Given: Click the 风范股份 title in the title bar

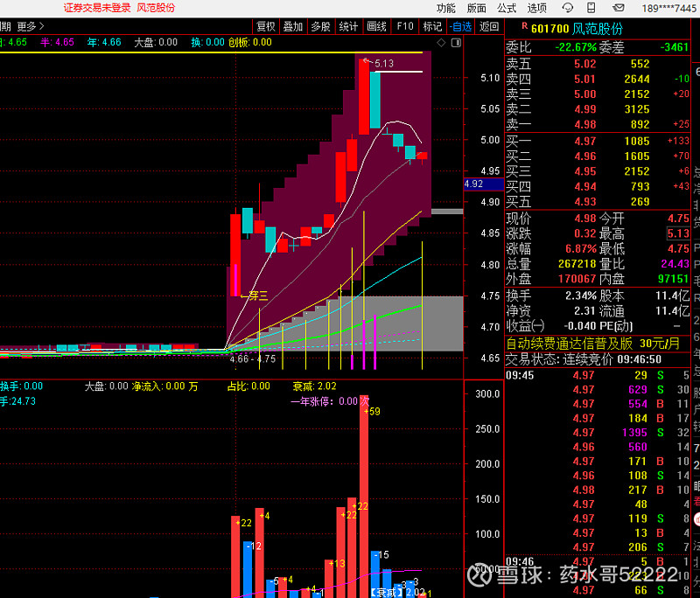Looking at the screenshot, I should (x=156, y=8).
